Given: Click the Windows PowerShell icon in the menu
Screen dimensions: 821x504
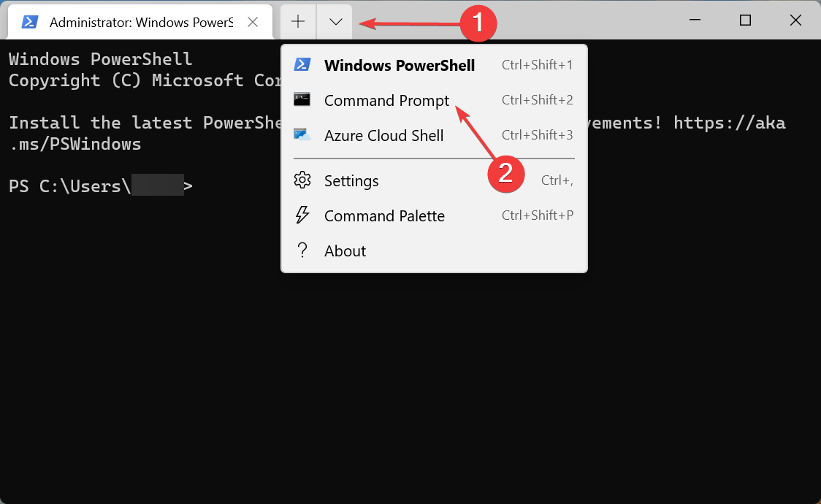Looking at the screenshot, I should tap(303, 65).
